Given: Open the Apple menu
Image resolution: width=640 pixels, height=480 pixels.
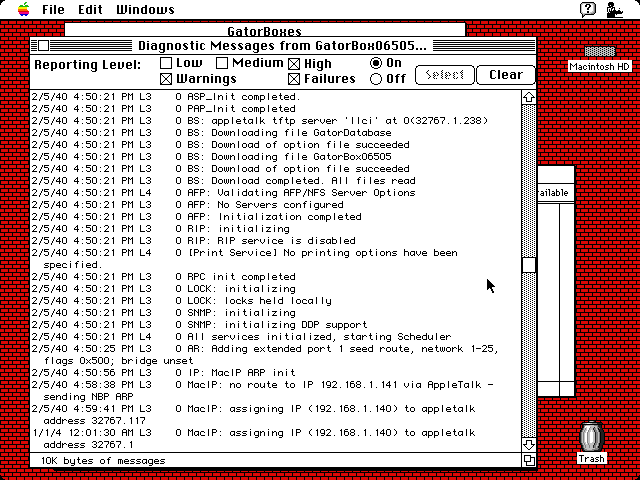Looking at the screenshot, I should (24, 9).
